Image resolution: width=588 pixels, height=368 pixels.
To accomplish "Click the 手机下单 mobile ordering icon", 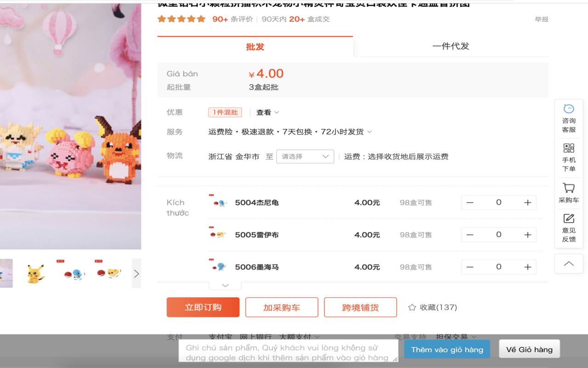I will [x=569, y=156].
